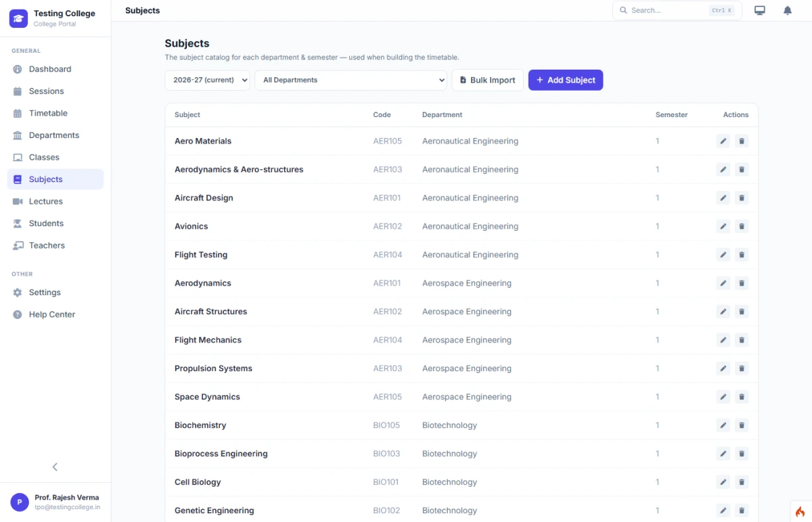Edit the Aero Materials subject
The width and height of the screenshot is (812, 522).
point(723,142)
